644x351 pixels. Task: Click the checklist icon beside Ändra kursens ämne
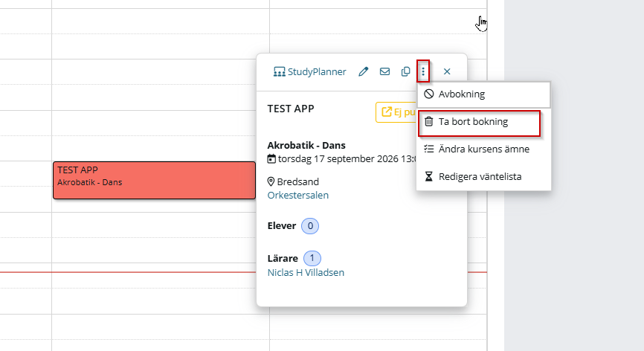(x=429, y=149)
